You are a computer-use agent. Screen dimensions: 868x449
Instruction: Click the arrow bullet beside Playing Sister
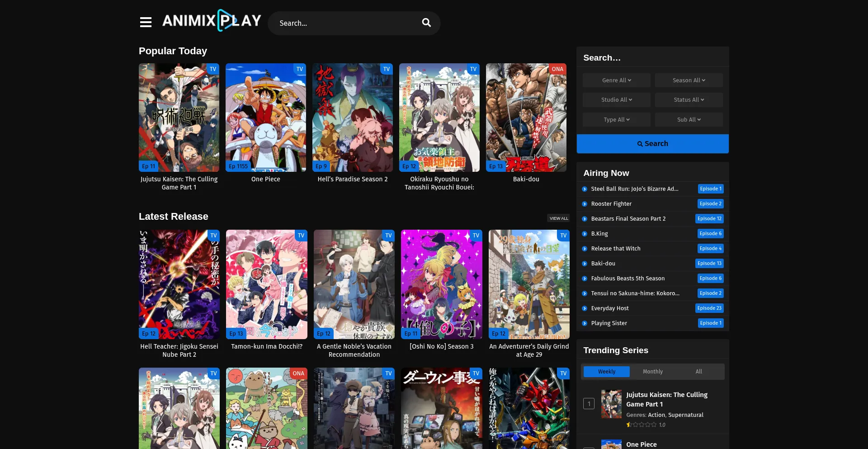(585, 323)
